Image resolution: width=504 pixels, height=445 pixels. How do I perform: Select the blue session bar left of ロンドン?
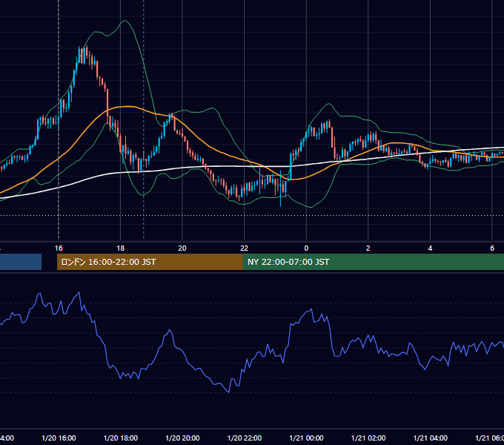pyautogui.click(x=21, y=262)
